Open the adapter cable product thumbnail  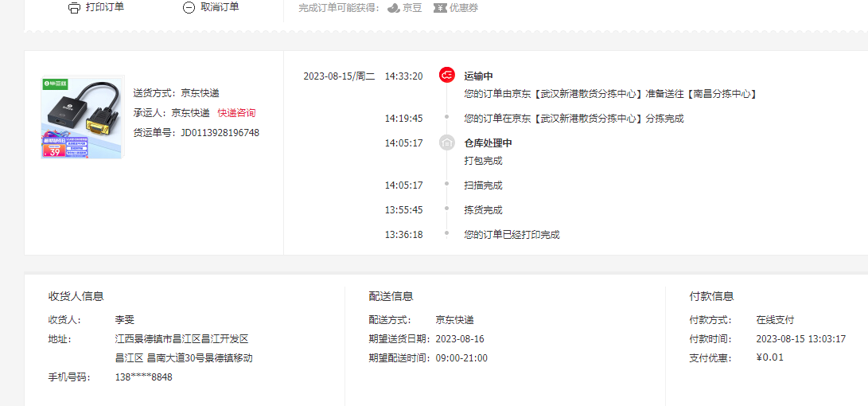(x=82, y=117)
